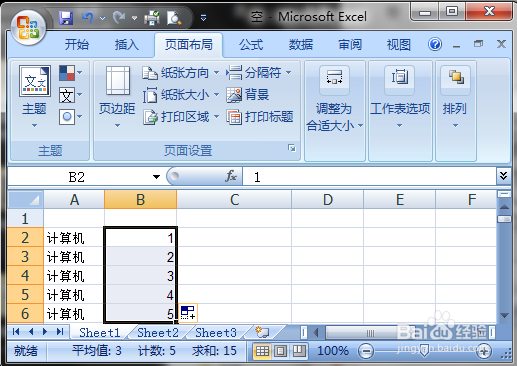This screenshot has width=517, height=366.
Task: Redo the last action
Action: 118,17
